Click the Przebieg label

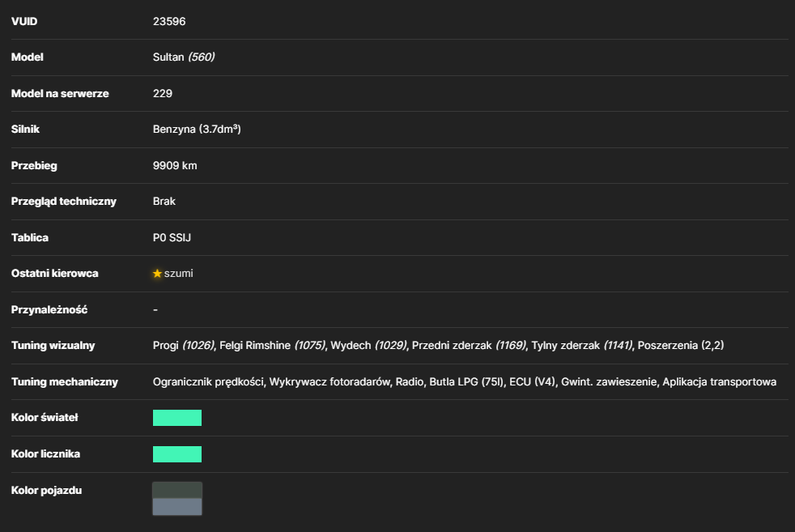(34, 166)
